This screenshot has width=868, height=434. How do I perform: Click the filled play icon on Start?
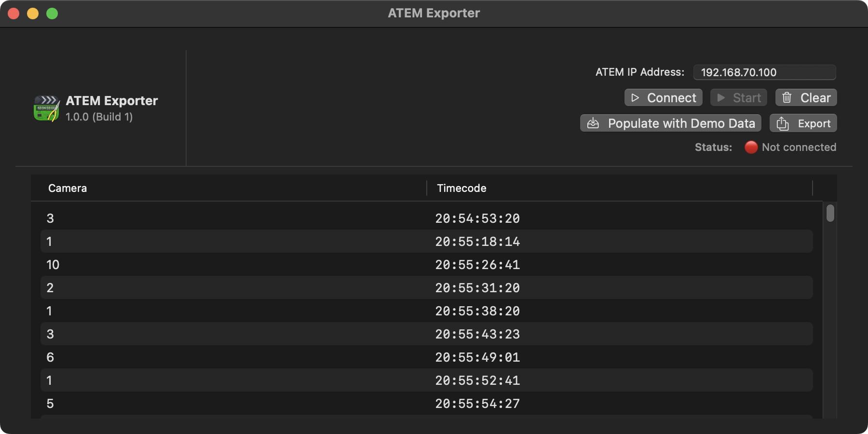click(x=721, y=98)
